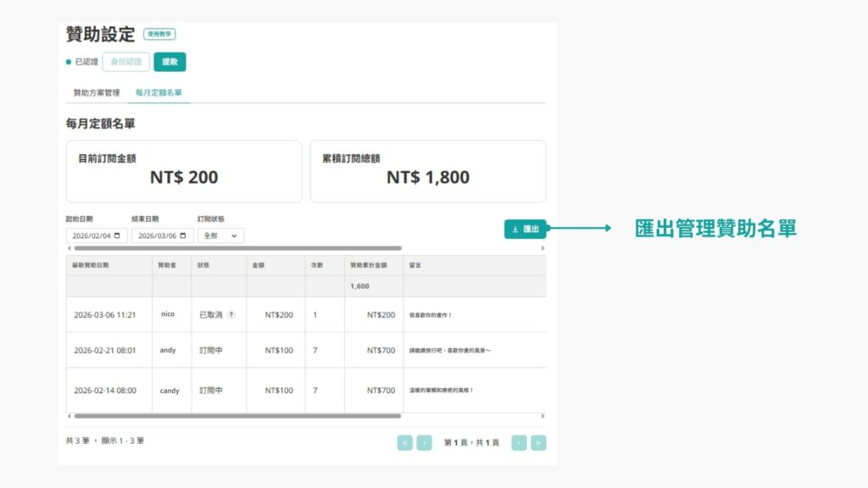Click the 身份認證 identity verification button
This screenshot has height=488, width=868.
126,62
